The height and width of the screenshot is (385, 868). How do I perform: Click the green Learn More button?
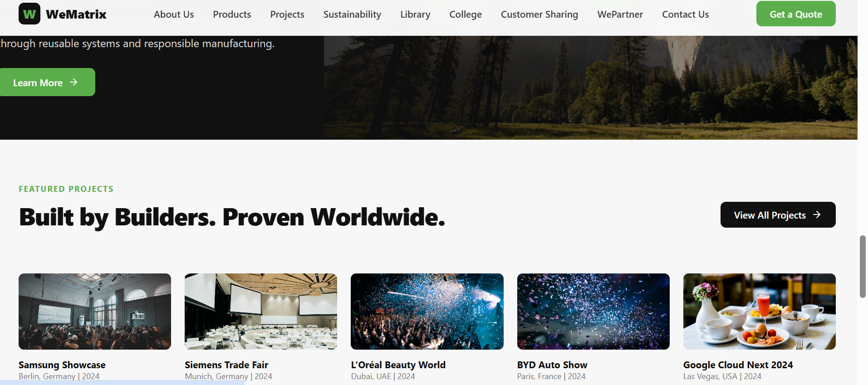click(47, 82)
